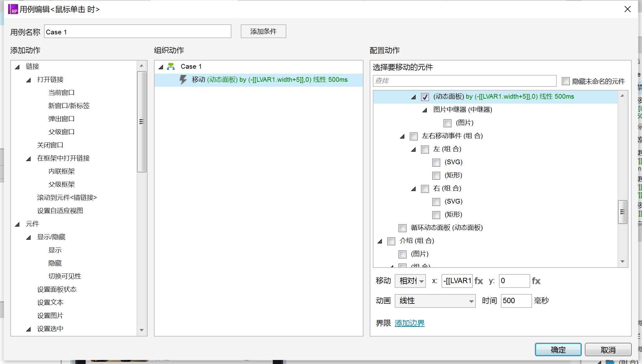Collapse the 左右移动事件 group node
The width and height of the screenshot is (642, 364).
[402, 136]
